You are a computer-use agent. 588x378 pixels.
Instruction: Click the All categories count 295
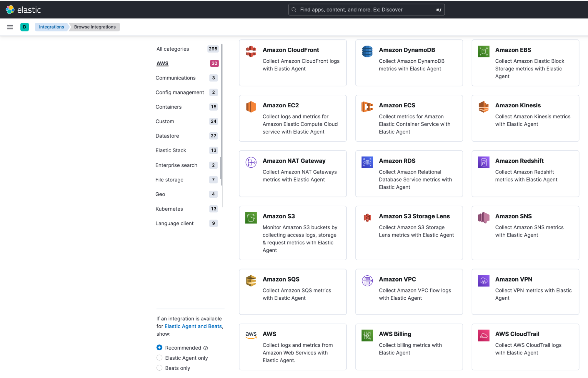[213, 49]
